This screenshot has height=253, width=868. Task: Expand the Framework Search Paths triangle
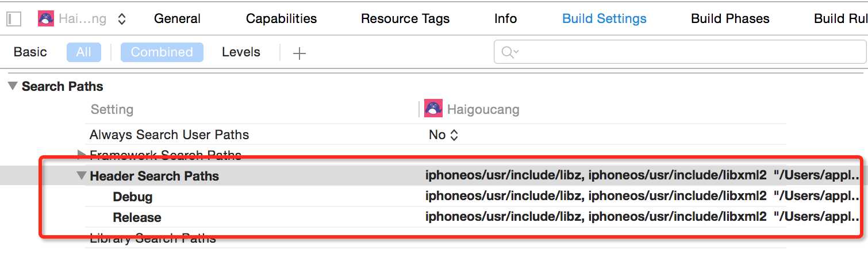pos(82,154)
